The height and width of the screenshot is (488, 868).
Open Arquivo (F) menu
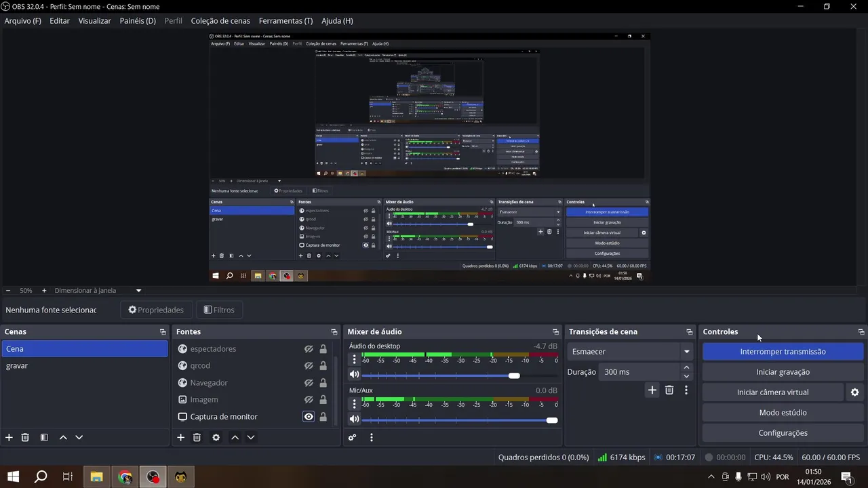22,20
